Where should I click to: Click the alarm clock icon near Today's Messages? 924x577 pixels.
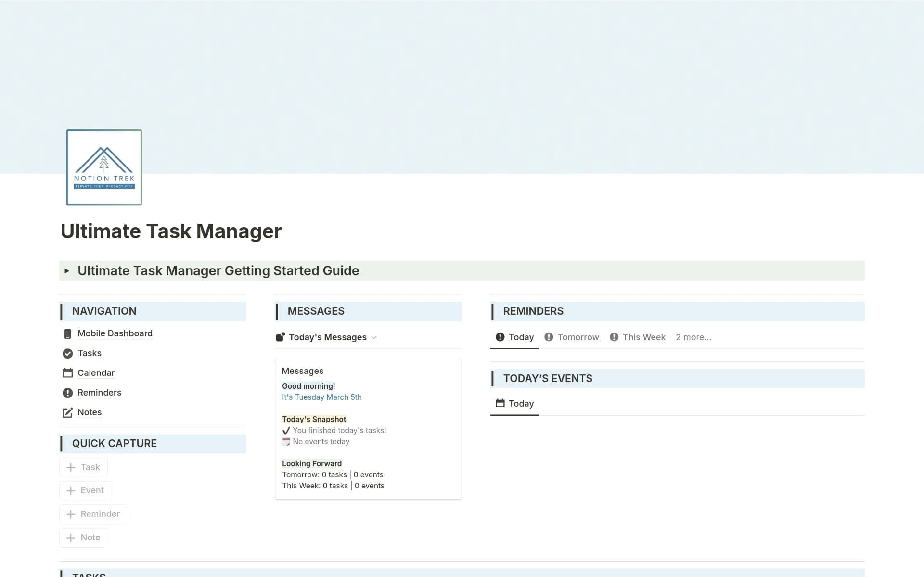(280, 337)
